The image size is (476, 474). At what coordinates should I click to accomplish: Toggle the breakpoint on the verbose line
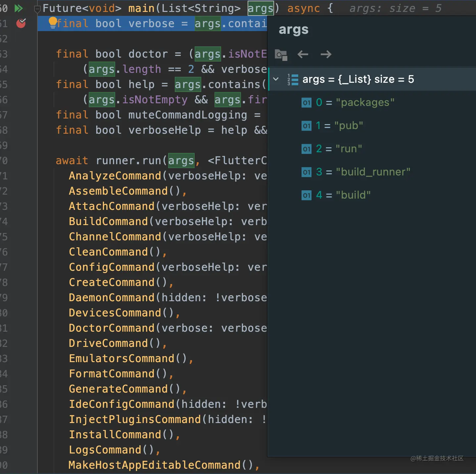[x=21, y=23]
